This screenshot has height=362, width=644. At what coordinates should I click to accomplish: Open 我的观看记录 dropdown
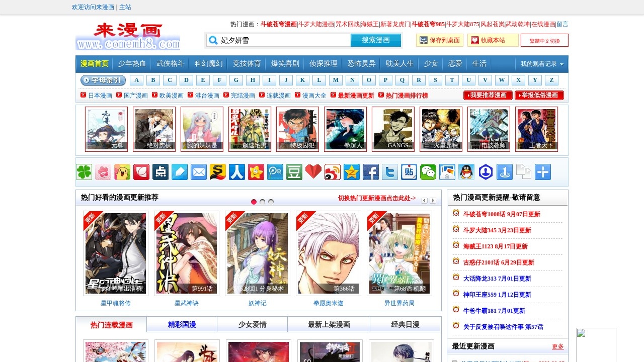[542, 64]
